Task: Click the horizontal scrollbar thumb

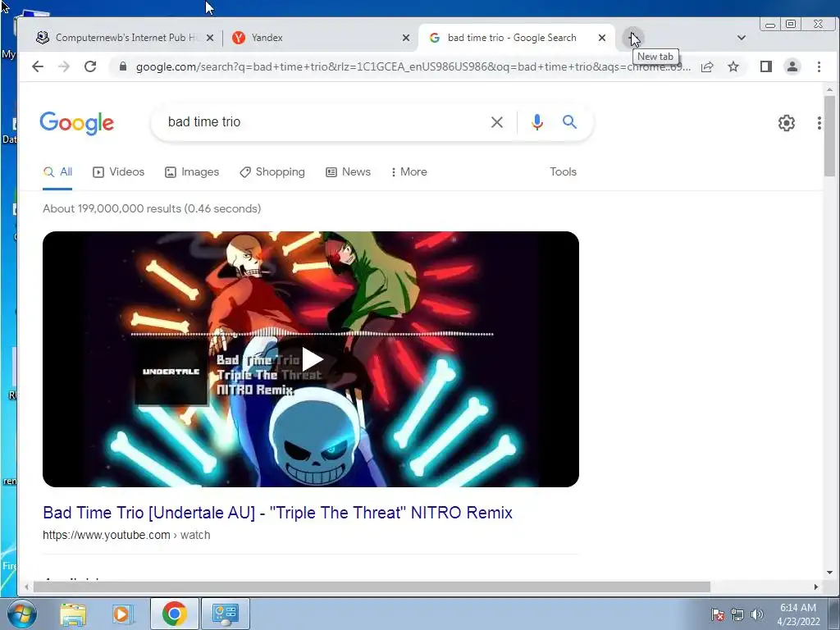Action: [x=372, y=587]
